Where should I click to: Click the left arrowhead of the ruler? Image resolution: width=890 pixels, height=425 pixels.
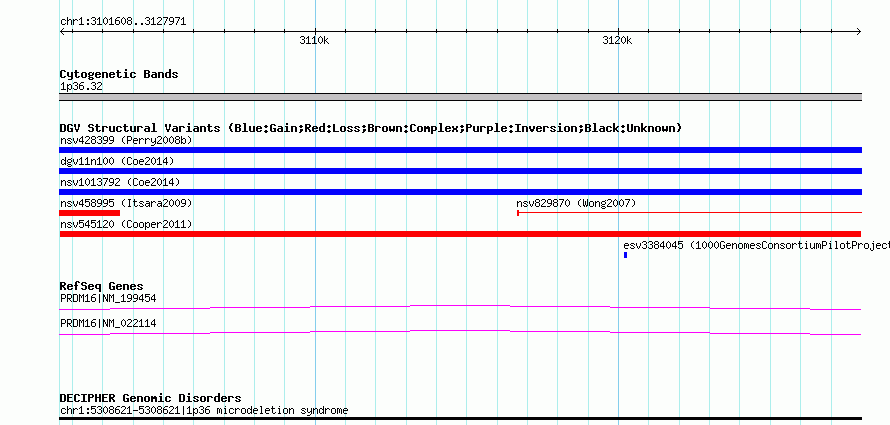pos(62,32)
